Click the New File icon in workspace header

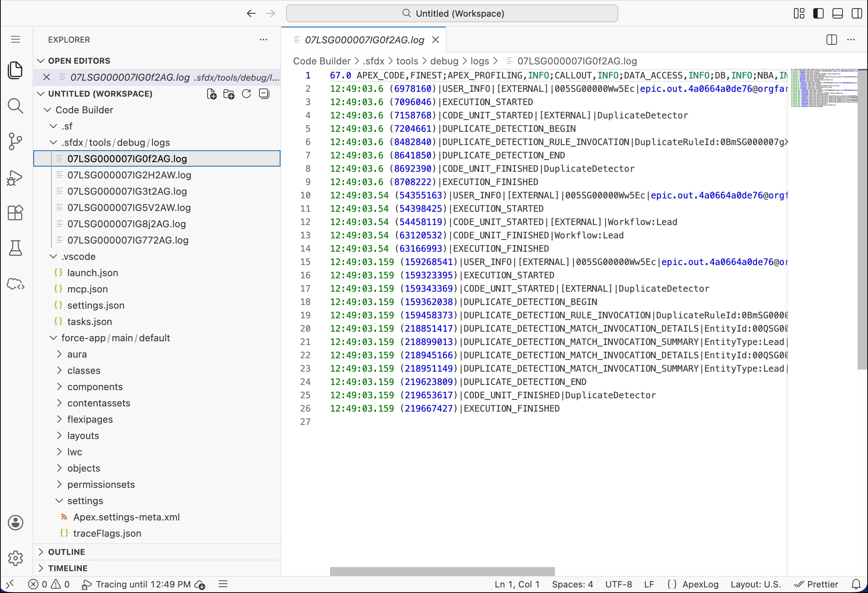[x=212, y=94]
